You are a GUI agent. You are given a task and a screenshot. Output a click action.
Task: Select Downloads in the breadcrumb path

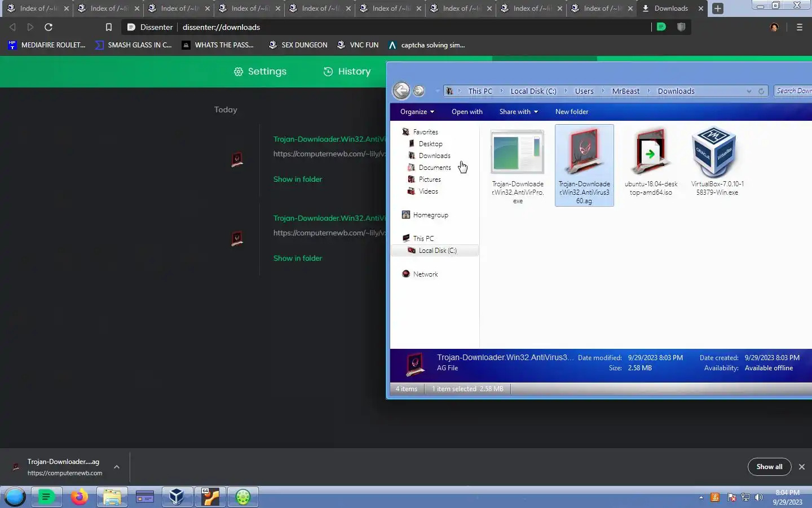click(676, 91)
